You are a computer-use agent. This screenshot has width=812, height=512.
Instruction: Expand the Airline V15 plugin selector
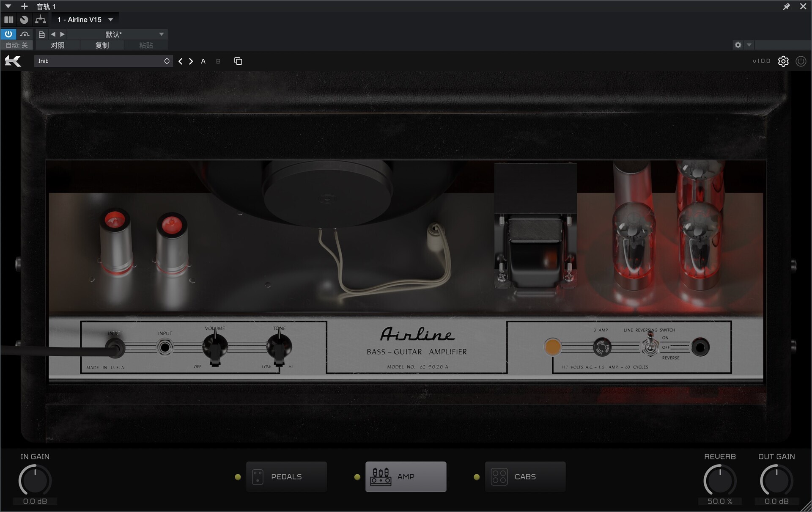pos(110,19)
